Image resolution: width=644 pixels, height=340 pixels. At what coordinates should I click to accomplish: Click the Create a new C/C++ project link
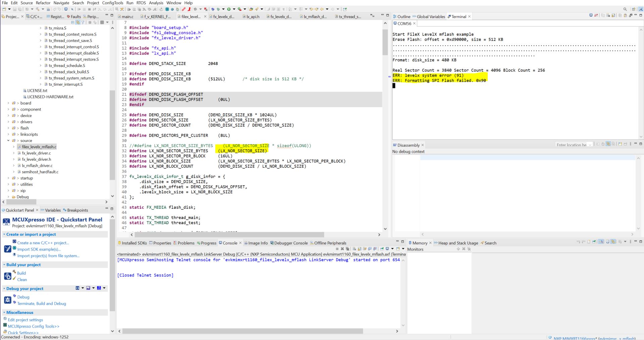pos(43,243)
